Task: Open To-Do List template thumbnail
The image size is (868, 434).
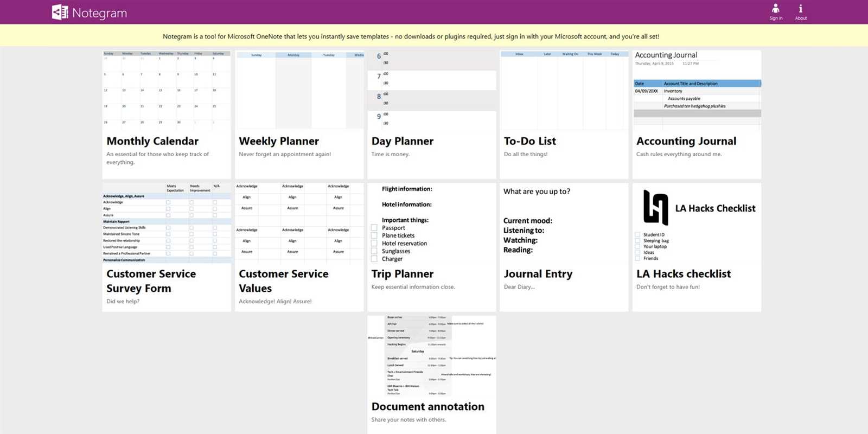Action: pos(564,90)
